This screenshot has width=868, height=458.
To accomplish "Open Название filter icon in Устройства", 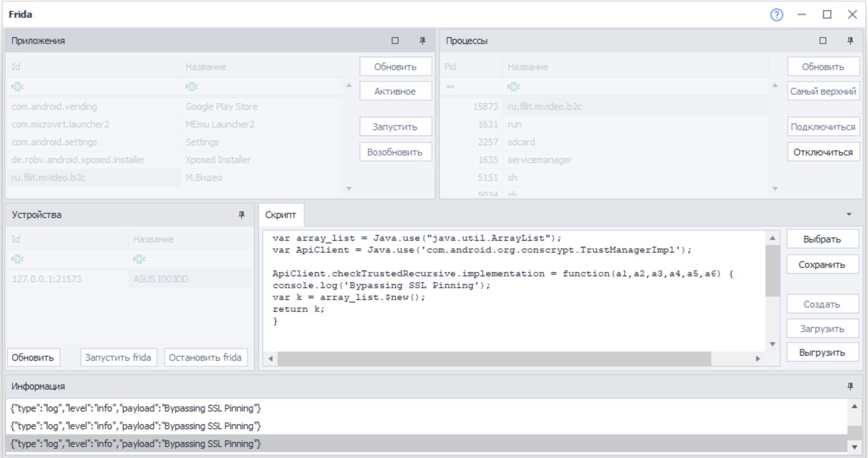I will [x=139, y=259].
